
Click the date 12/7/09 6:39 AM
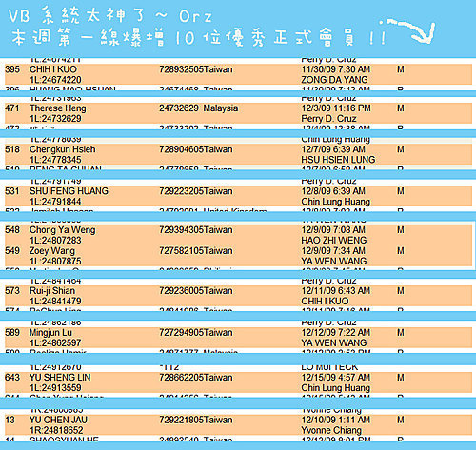[333, 149]
